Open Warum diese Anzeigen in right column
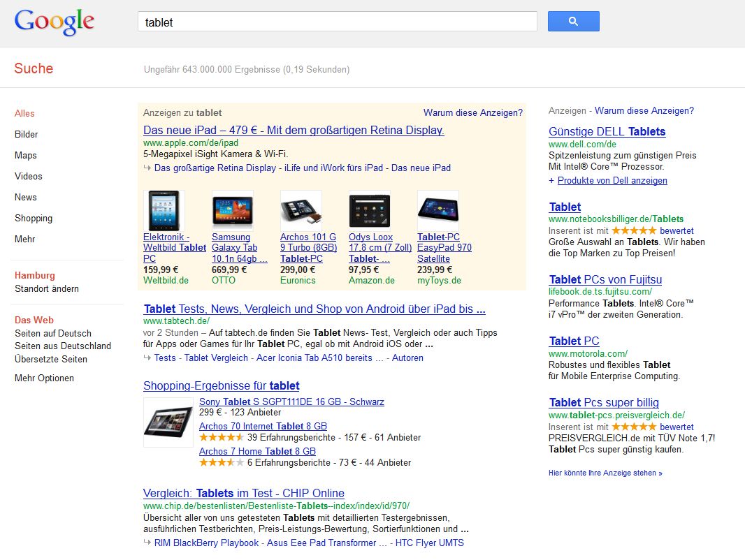Viewport: 745px width, 560px height. [644, 110]
